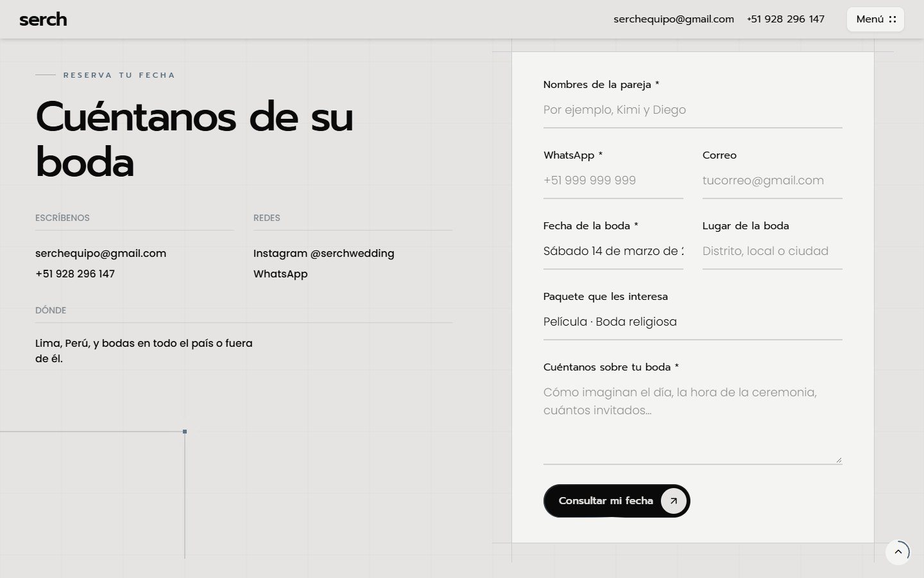This screenshot has width=924, height=578.
Task: Click the Cuéntanos sobre tu boda textarea
Action: point(692,421)
